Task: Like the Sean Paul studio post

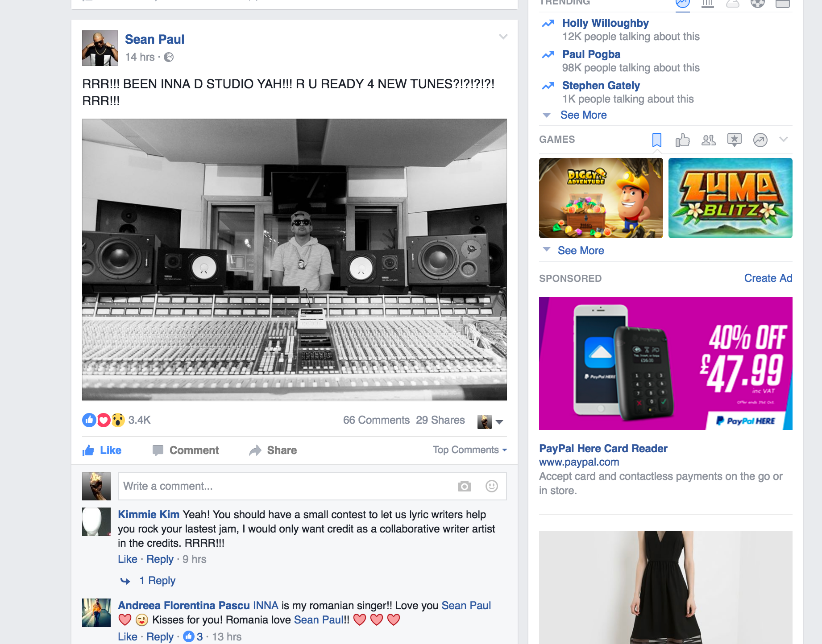Action: pyautogui.click(x=102, y=450)
